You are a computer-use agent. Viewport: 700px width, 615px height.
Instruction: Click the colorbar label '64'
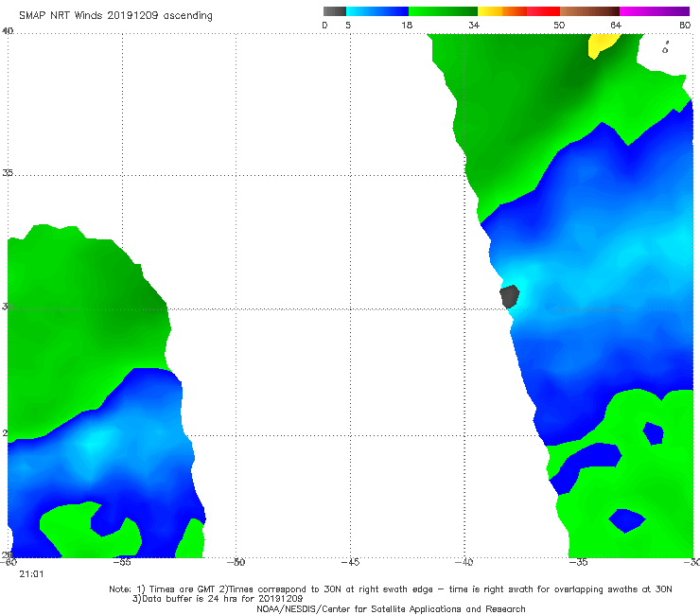[x=616, y=25]
